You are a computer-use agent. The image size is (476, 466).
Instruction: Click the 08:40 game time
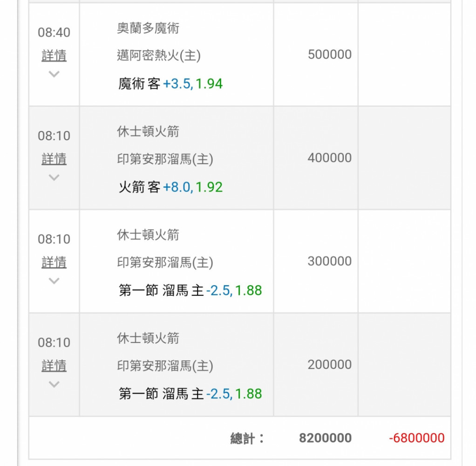54,32
